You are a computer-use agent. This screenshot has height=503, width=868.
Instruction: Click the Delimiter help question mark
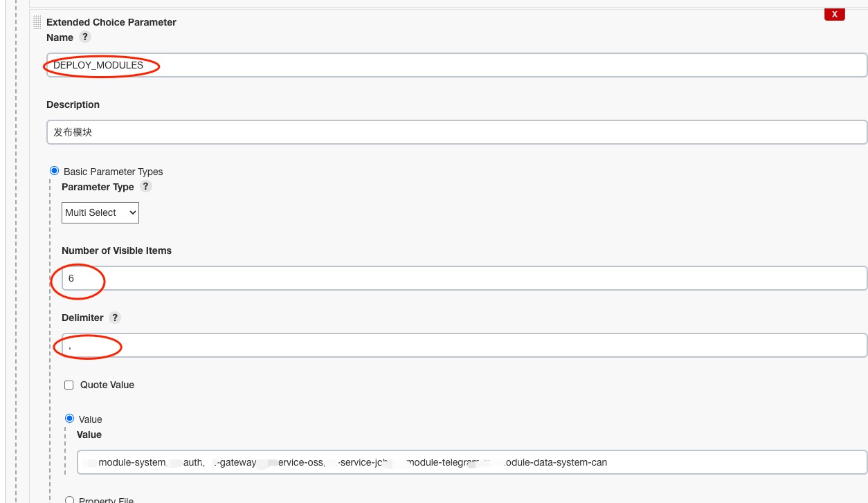[x=115, y=318]
